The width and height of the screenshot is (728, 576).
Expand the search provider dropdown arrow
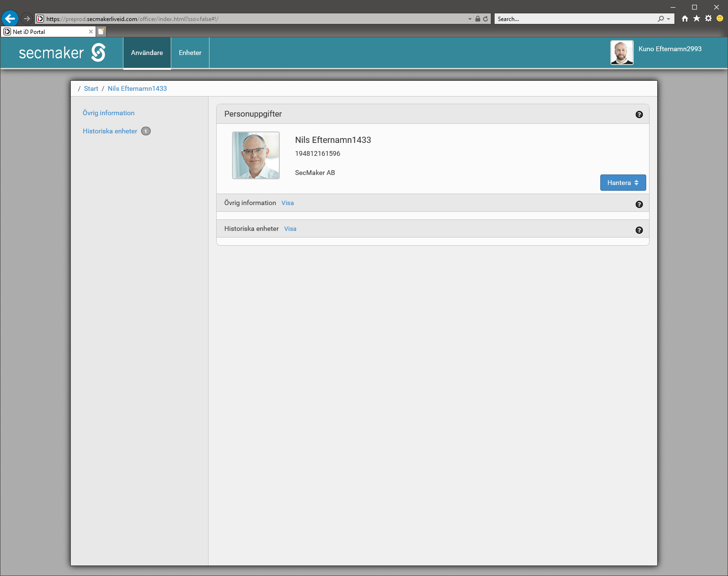tap(668, 19)
